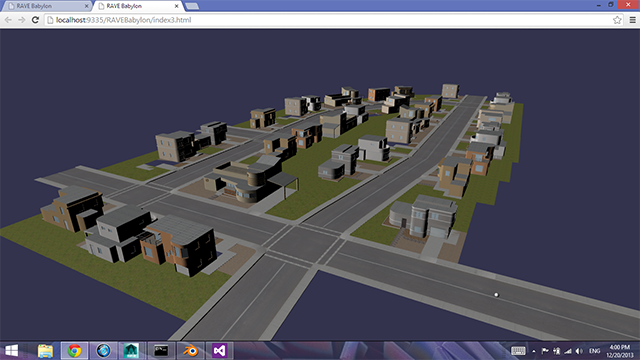Click the browser forward arrow
The width and height of the screenshot is (640, 360).
pyautogui.click(x=22, y=20)
